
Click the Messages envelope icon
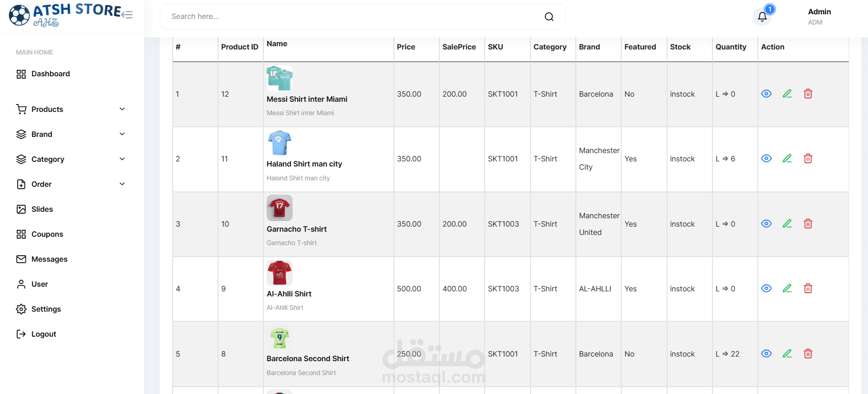click(x=21, y=259)
